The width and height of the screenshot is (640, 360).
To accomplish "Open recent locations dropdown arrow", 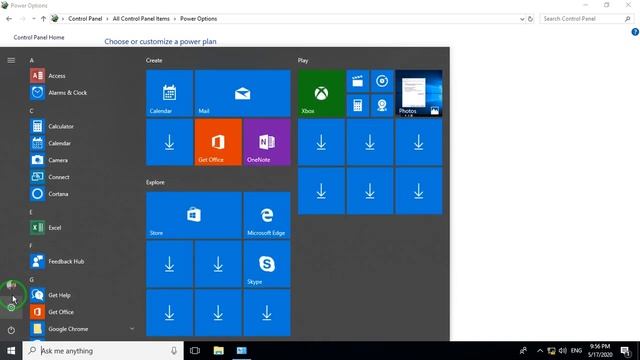I will pos(33,19).
